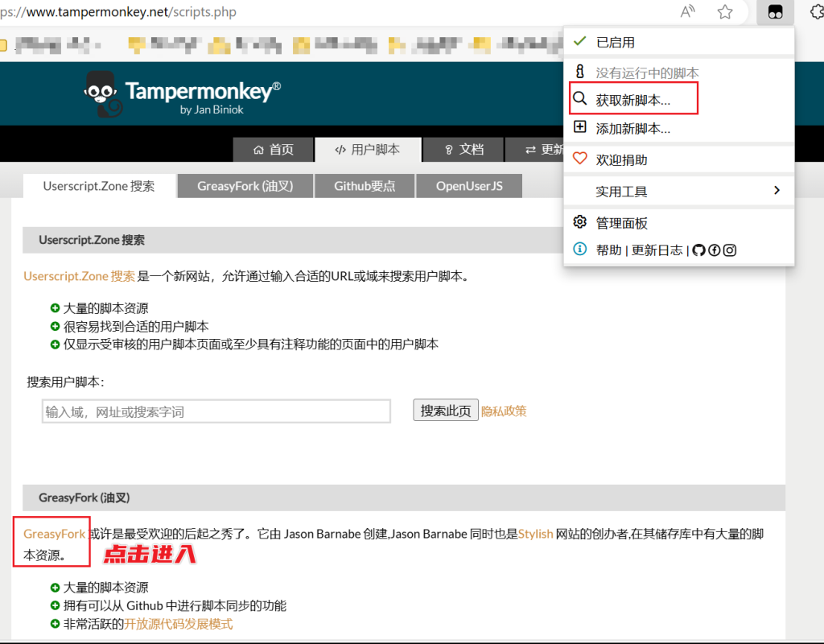824x644 pixels.
Task: Open the GitHub icon in the Tampermonkey popup
Action: 698,250
